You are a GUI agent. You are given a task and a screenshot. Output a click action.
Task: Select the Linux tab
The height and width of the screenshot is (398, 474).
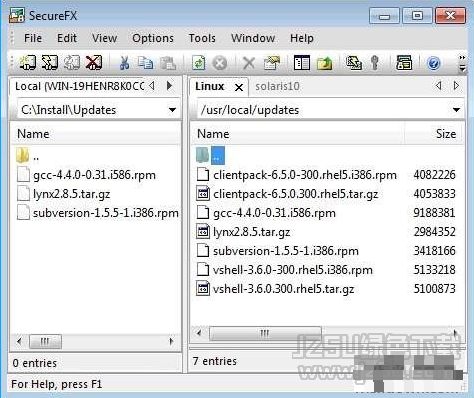(209, 86)
